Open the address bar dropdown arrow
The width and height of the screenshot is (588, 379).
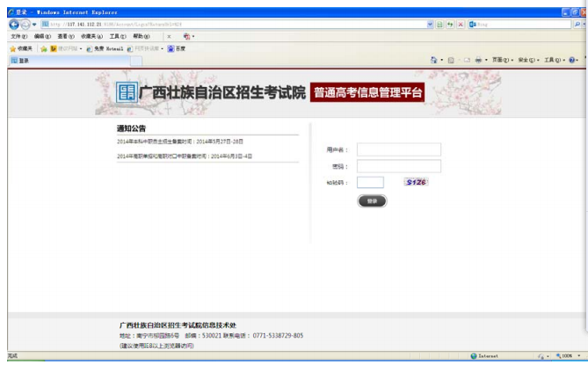(430, 25)
